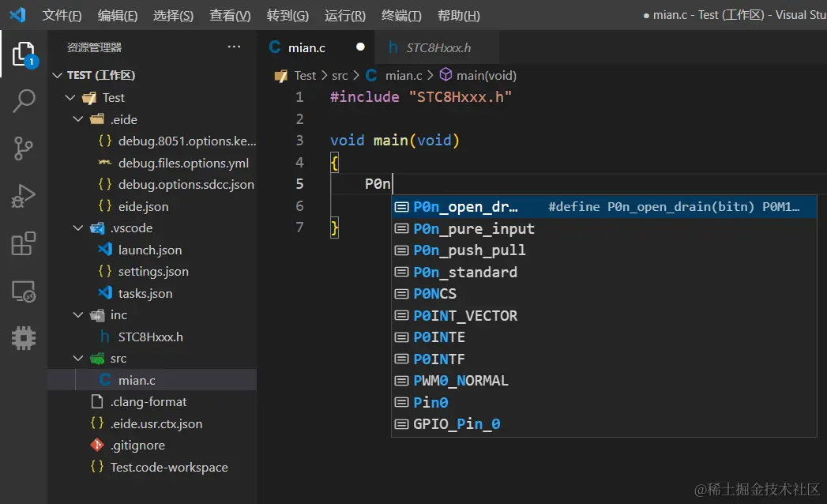827x504 pixels.
Task: Select the P0n_pure_input suggestion
Action: 604,228
